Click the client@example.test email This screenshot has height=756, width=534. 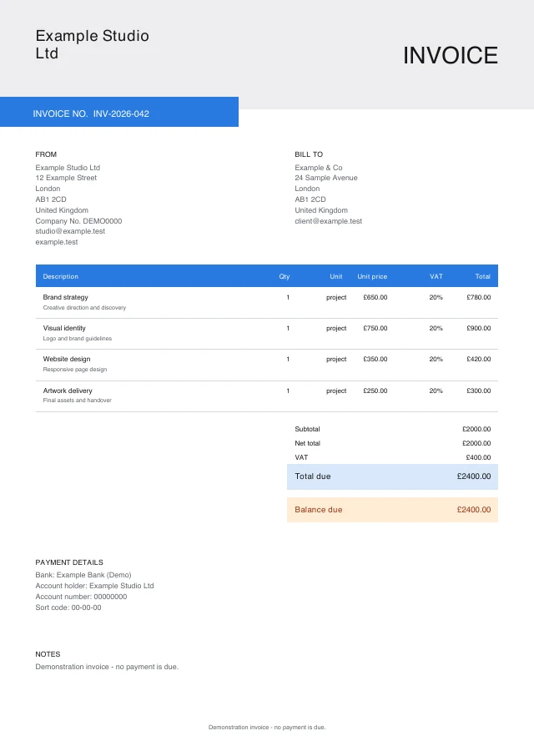point(328,221)
